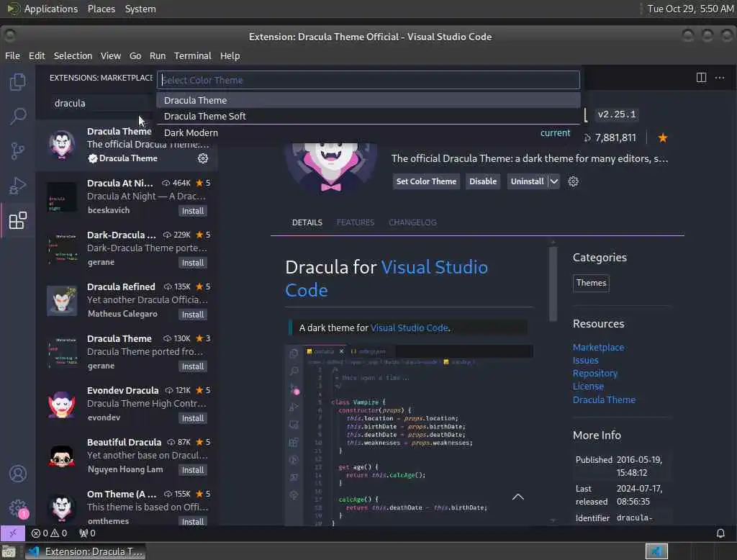Select Dracula Theme Soft option
737x560 pixels.
tap(368, 116)
